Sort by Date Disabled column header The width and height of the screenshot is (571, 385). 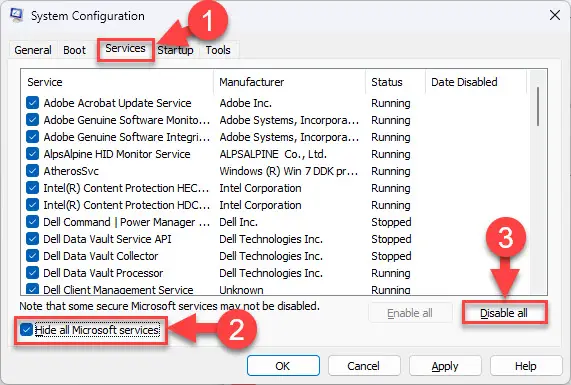pos(476,82)
